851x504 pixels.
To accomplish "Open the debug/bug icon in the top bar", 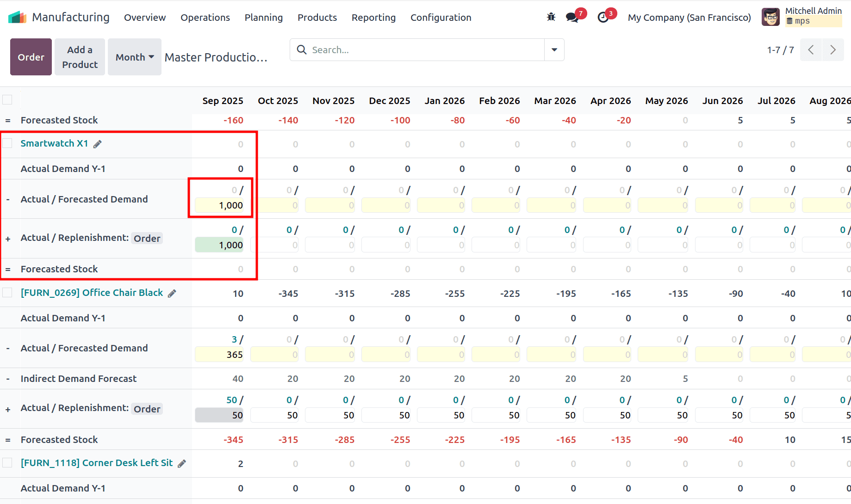I will click(551, 17).
